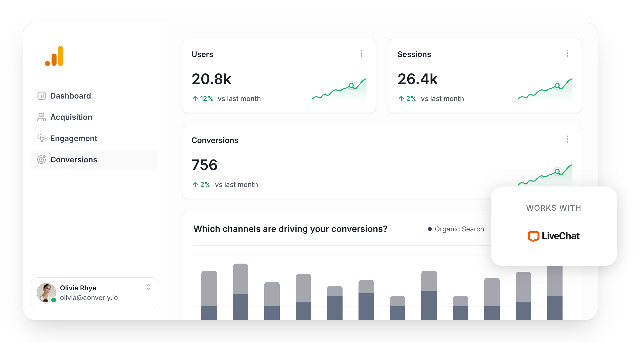Click Olivia Rhye's avatar photo
Screen dimensions: 644x343
(x=46, y=293)
